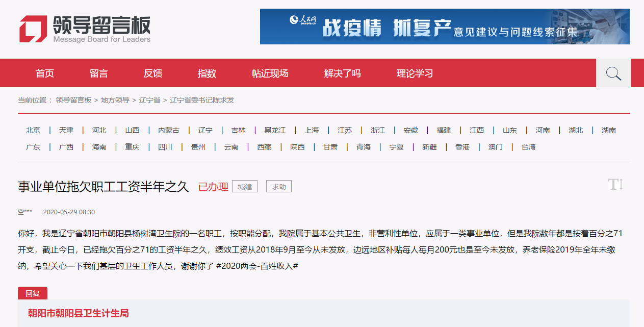This screenshot has width=644, height=327.
Task: Click the 求助 tag button
Action: [279, 187]
